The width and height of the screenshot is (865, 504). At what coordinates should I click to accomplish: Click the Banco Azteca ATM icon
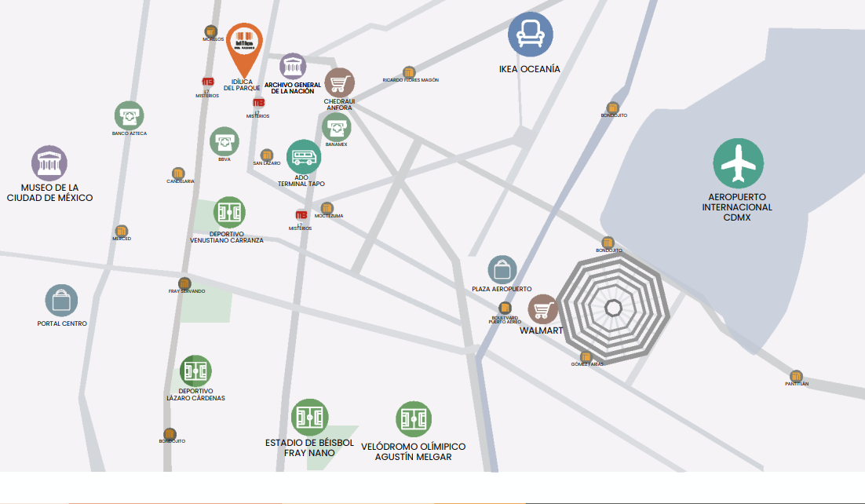coord(129,116)
